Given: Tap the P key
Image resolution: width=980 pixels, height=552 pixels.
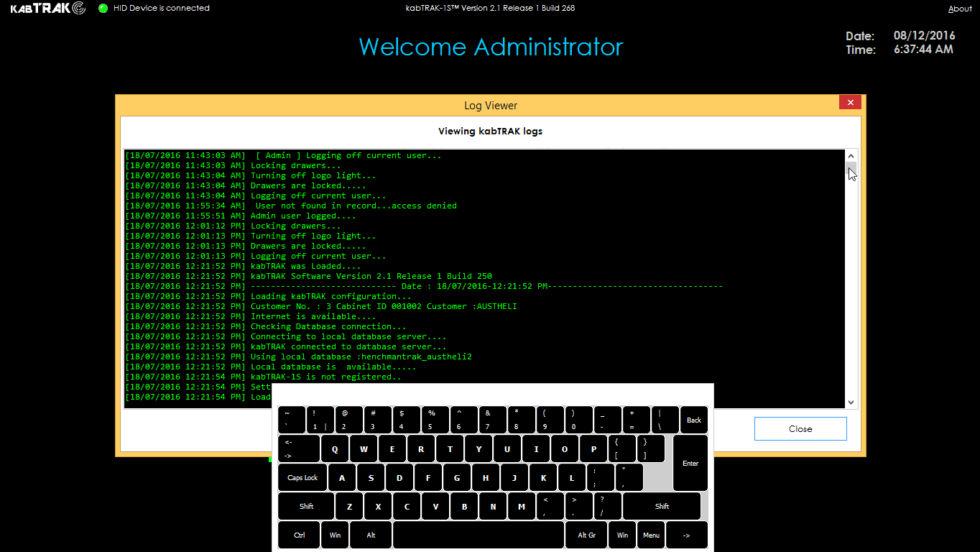Looking at the screenshot, I should (593, 448).
